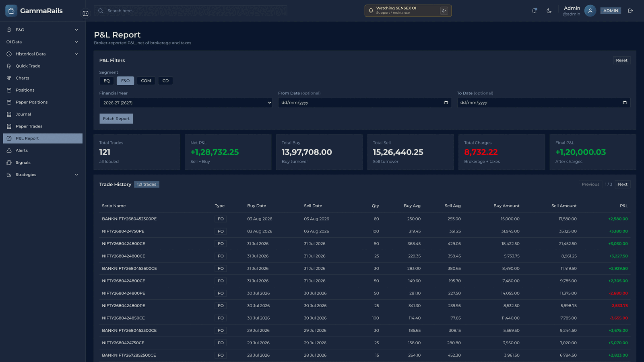Click the Net P&L +1,28,732.25 value

point(215,152)
